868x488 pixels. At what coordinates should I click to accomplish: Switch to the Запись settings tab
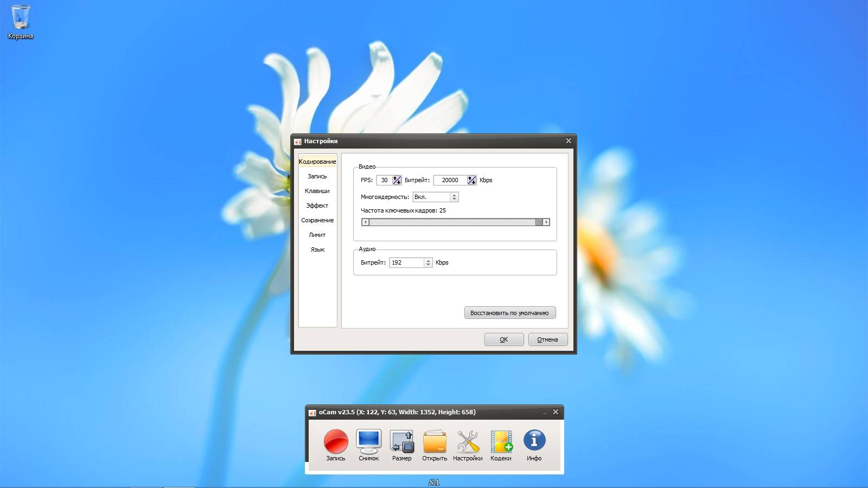(x=317, y=176)
